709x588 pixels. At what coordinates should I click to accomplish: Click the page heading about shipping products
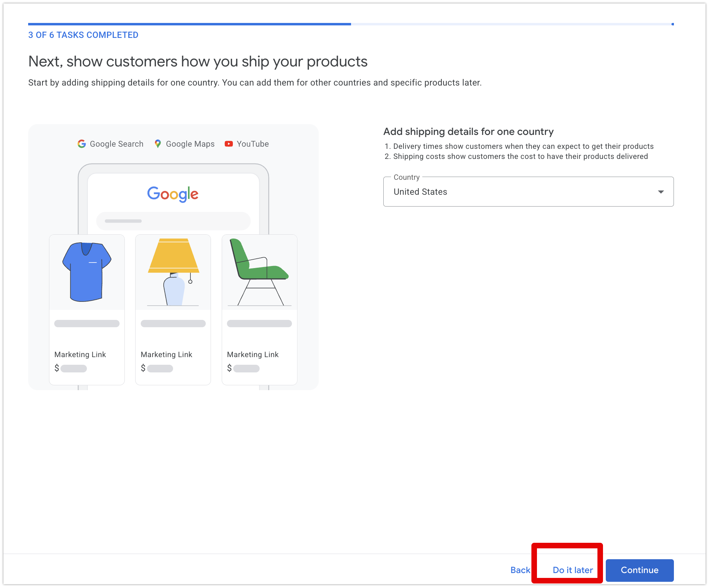(x=198, y=62)
